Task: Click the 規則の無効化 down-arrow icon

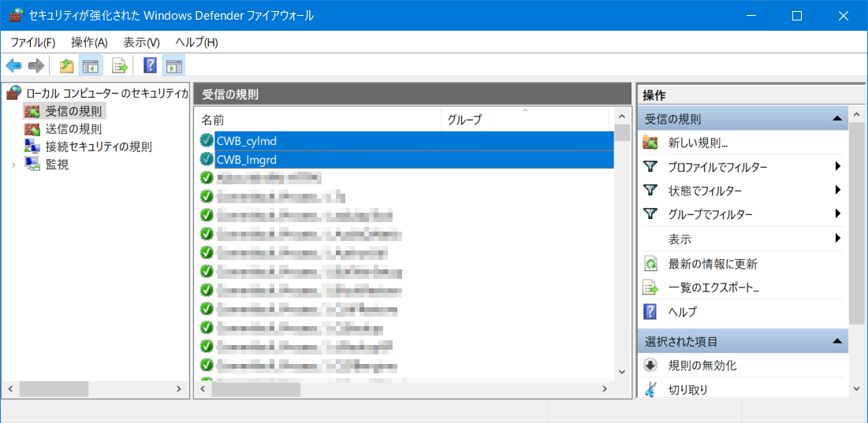Action: tap(650, 365)
